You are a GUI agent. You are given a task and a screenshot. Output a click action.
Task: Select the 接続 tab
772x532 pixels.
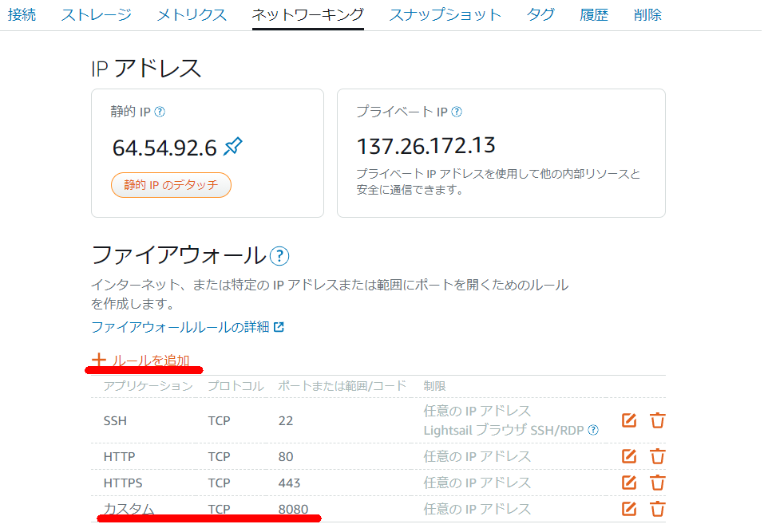tap(22, 14)
